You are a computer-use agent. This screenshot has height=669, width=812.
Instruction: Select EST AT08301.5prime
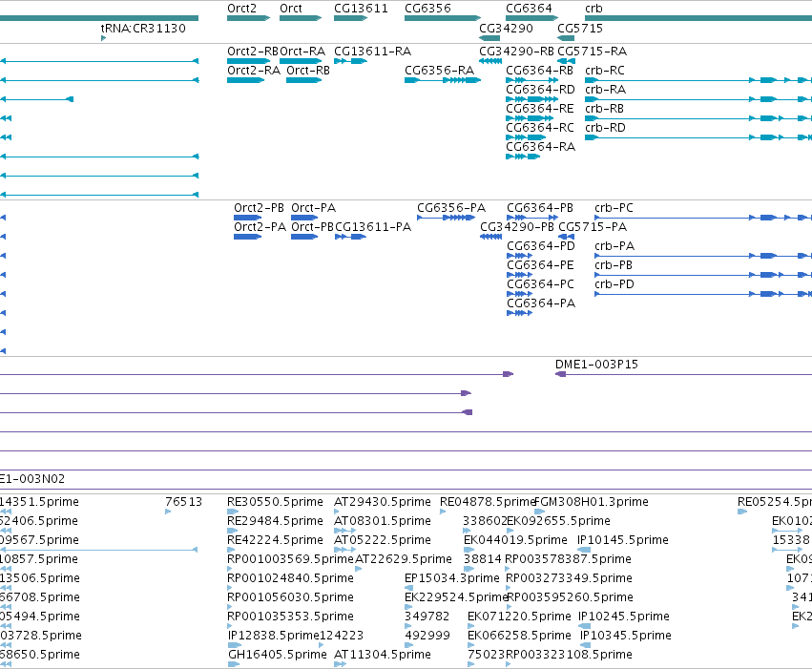(x=344, y=531)
